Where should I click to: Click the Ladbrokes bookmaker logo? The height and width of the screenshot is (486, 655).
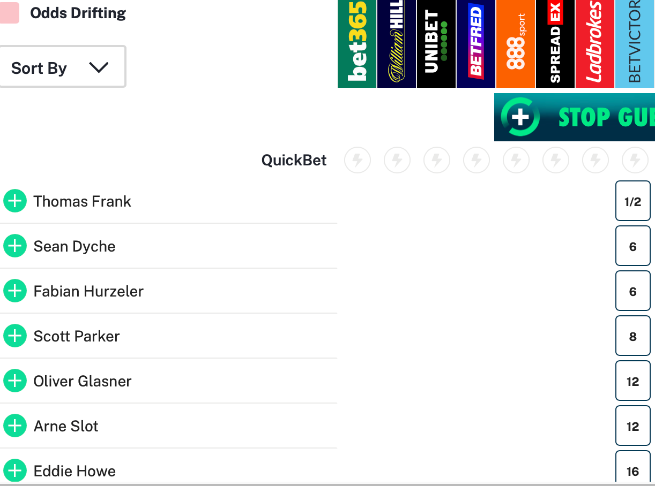(x=594, y=44)
